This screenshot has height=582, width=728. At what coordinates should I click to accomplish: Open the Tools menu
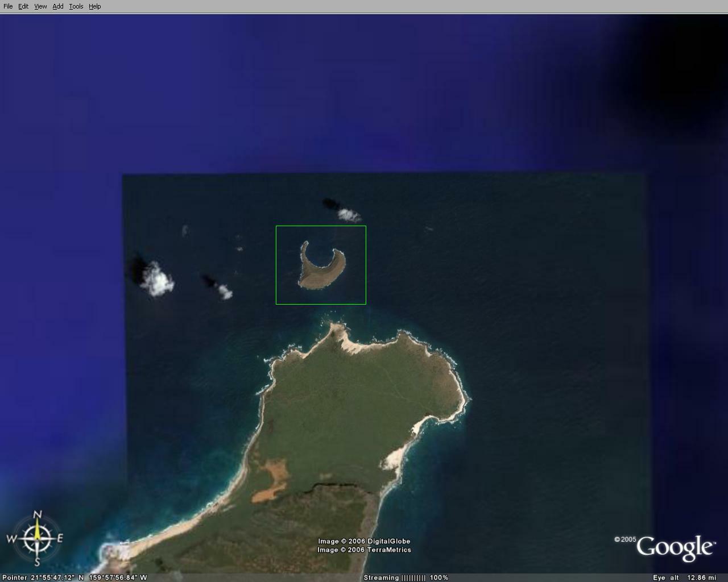76,6
